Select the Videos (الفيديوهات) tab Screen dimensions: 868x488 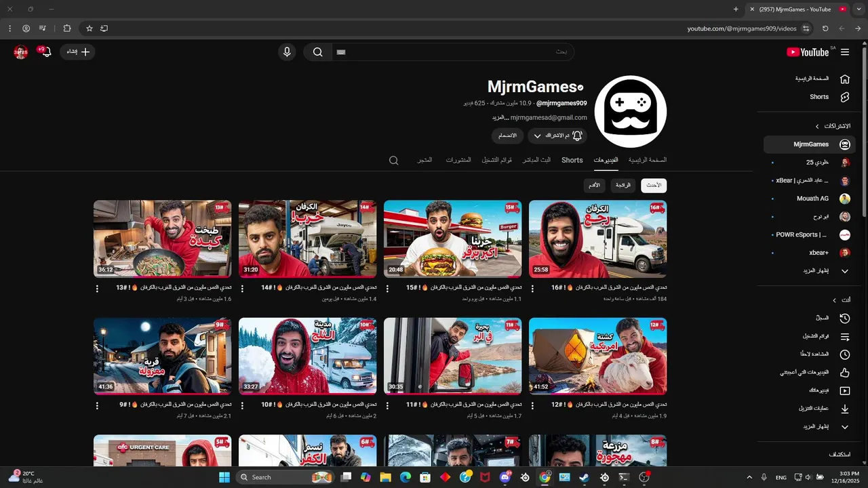click(x=606, y=160)
